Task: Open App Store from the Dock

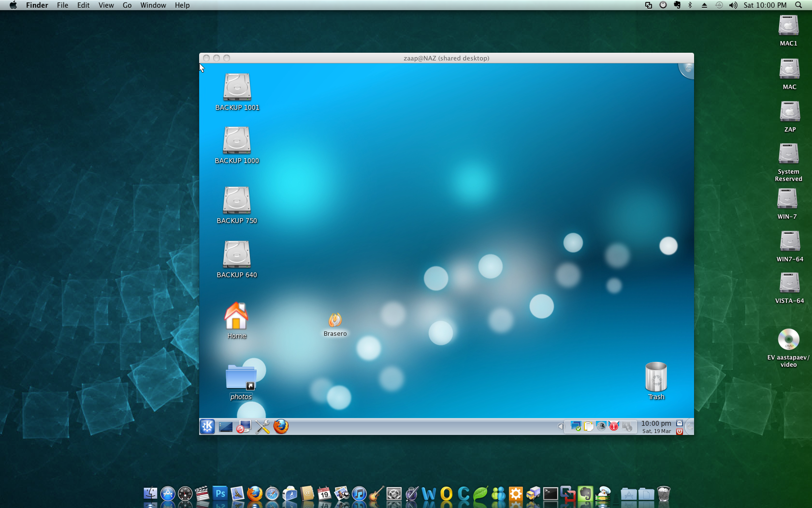Action: point(168,494)
